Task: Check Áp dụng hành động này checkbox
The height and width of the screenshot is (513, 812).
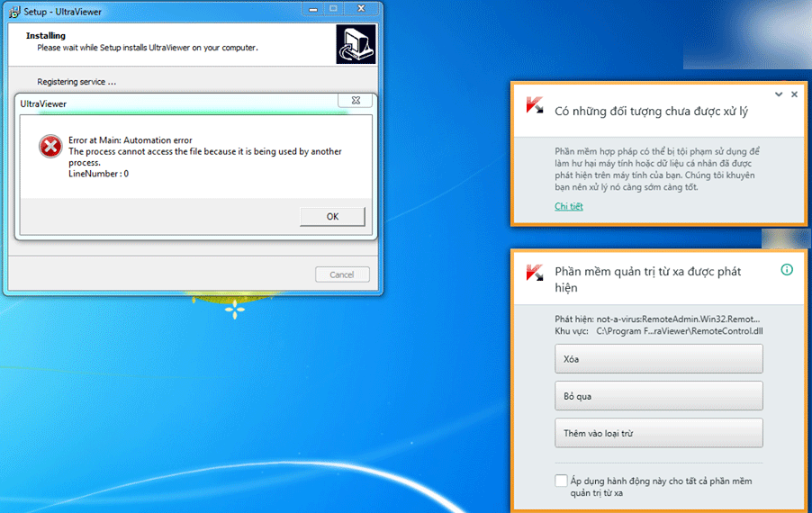Action: tap(561, 481)
